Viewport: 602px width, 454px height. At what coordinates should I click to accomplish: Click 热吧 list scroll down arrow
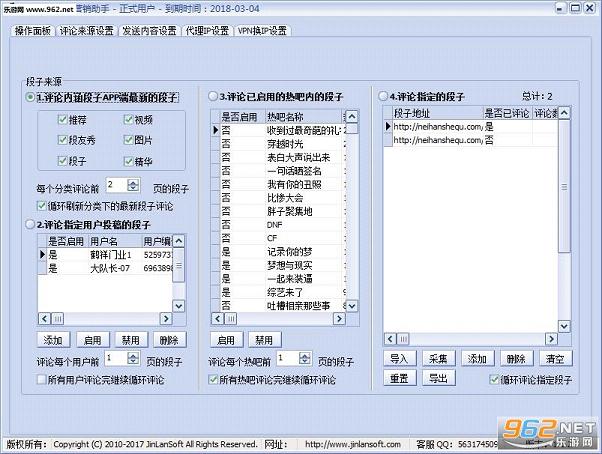[352, 306]
